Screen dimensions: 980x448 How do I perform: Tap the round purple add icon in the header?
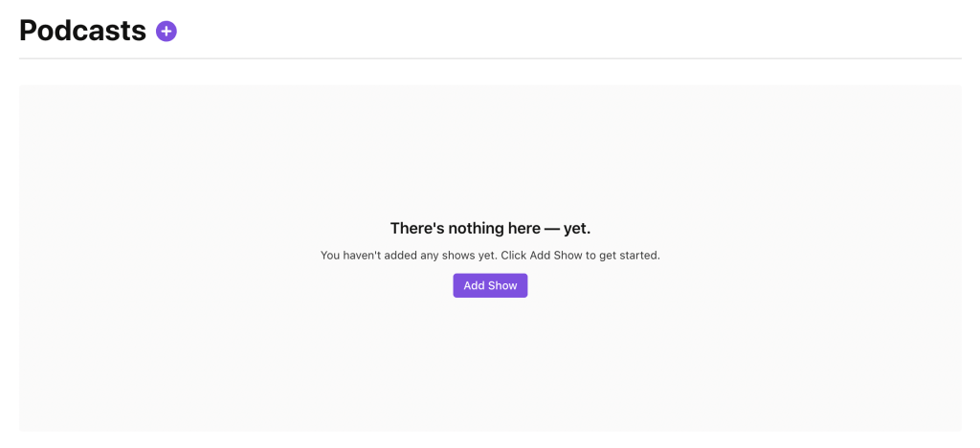click(x=167, y=32)
